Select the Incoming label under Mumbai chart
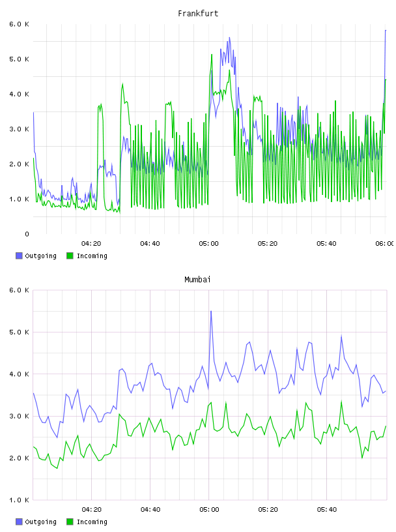The image size is (396, 532). [x=92, y=522]
